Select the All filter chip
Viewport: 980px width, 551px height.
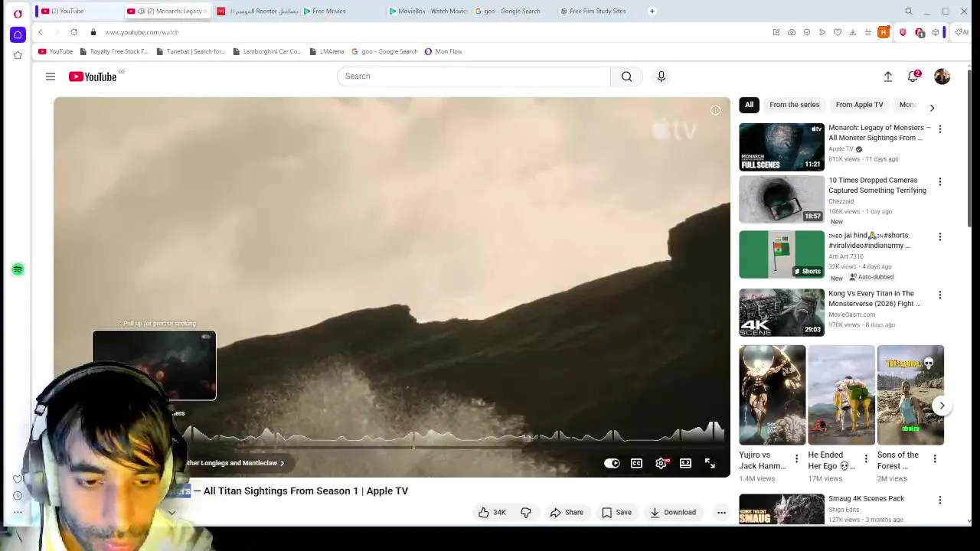(x=749, y=105)
